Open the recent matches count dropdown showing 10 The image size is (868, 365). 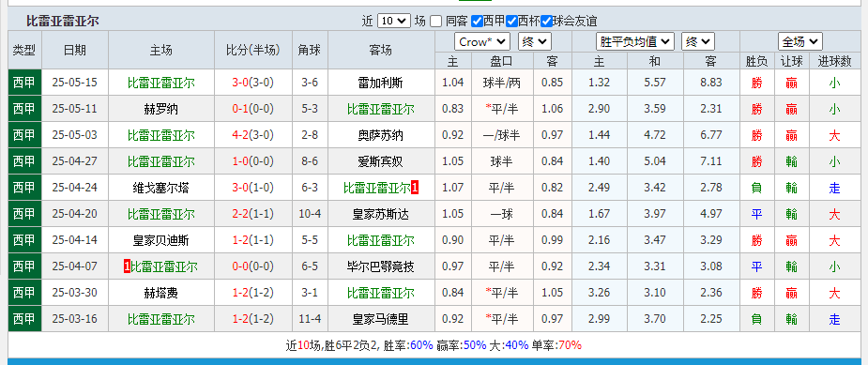[x=394, y=21]
